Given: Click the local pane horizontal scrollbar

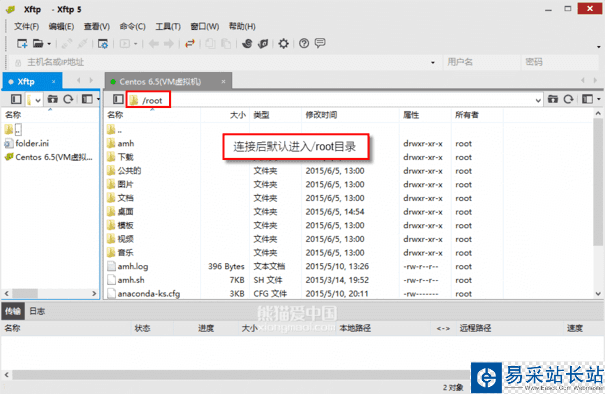Looking at the screenshot, I should pos(25,294).
